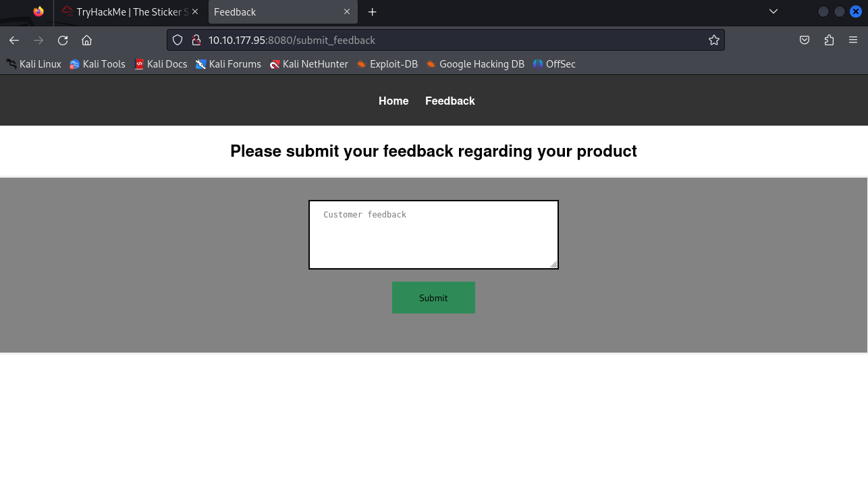
Task: Select the Feedback browser tab
Action: point(282,12)
